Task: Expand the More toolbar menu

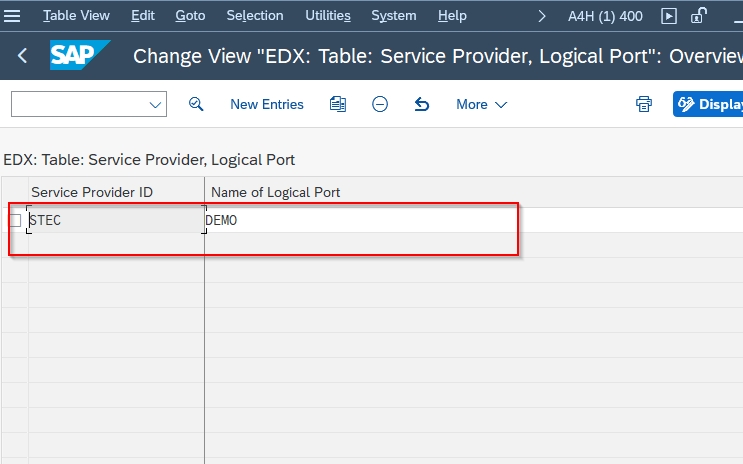Action: click(481, 104)
